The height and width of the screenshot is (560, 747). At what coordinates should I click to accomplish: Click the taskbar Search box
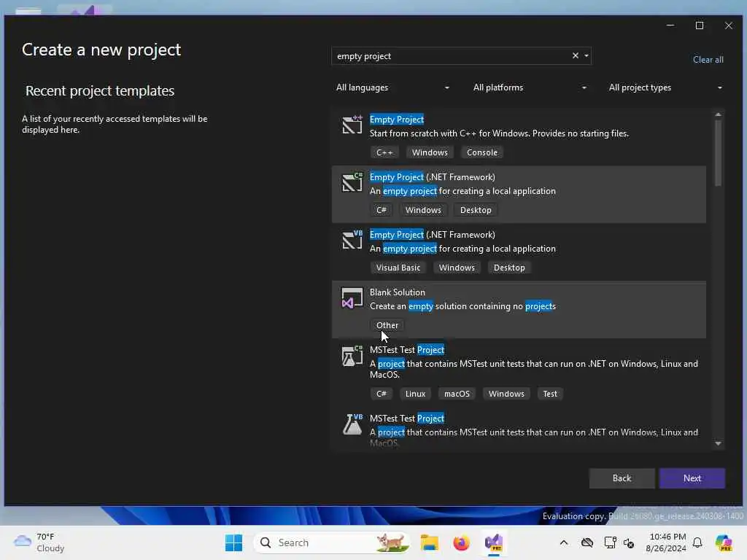pyautogui.click(x=332, y=542)
